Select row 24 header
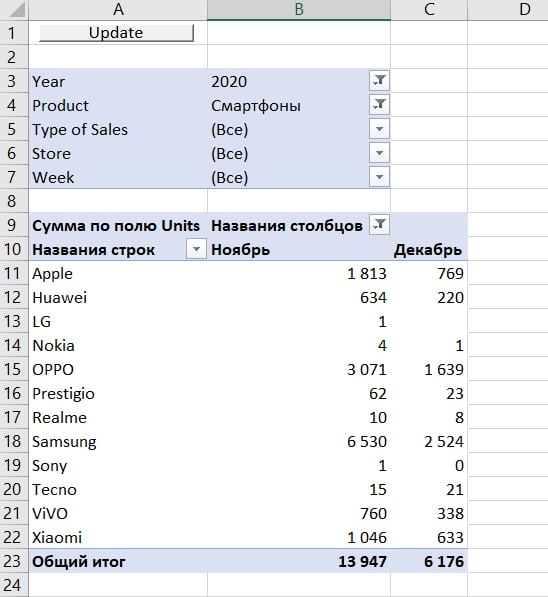 tap(14, 585)
